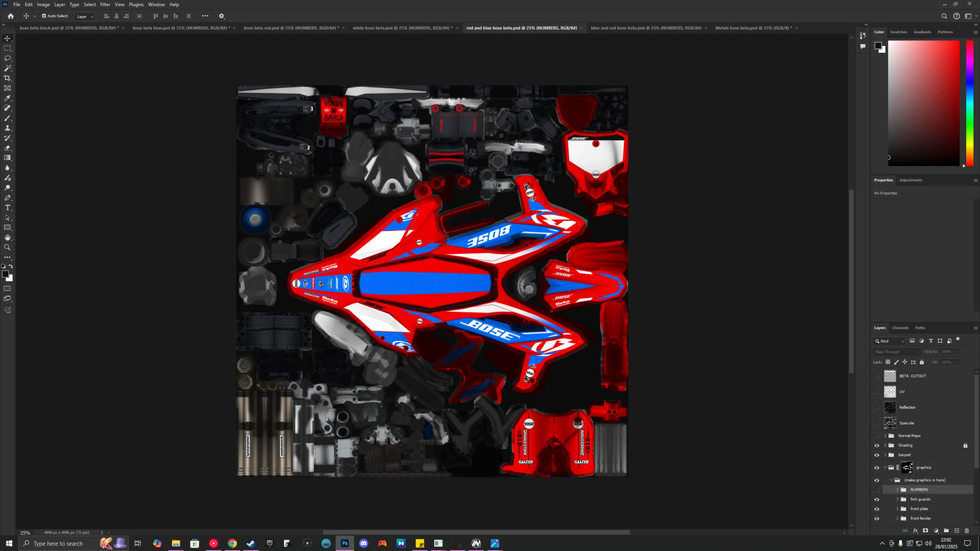This screenshot has width=980, height=551.
Task: Hide the front plate group
Action: [x=876, y=509]
